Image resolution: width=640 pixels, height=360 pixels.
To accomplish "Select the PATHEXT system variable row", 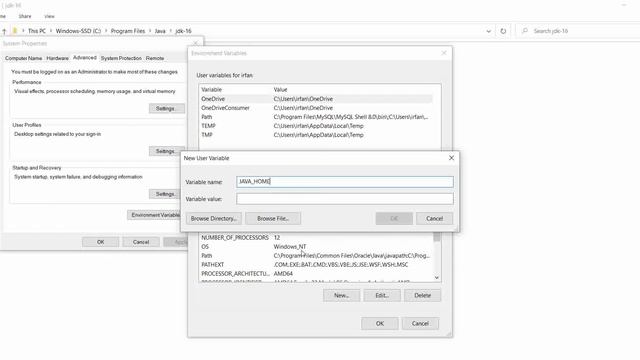I will coord(316,264).
